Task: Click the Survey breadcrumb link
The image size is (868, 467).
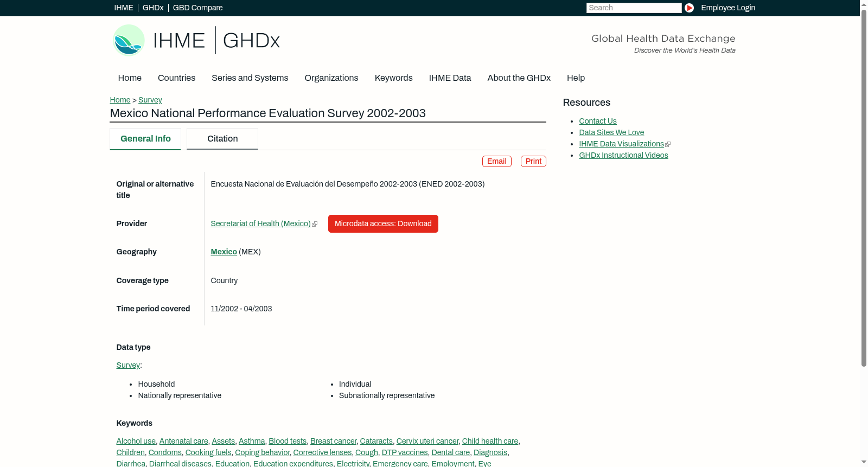Action: click(150, 100)
